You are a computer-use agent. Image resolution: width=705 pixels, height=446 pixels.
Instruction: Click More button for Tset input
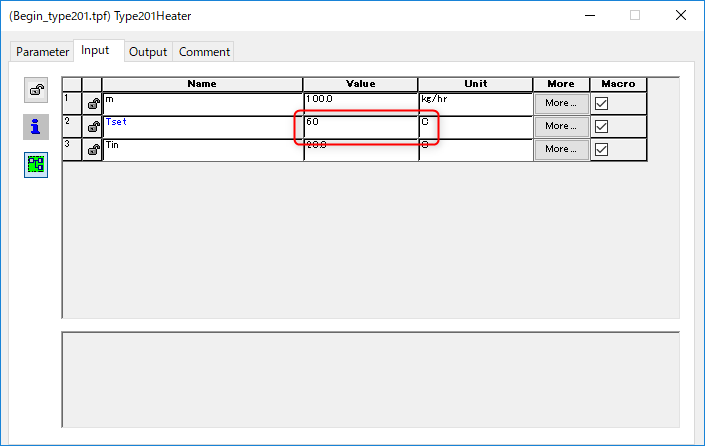tap(560, 126)
